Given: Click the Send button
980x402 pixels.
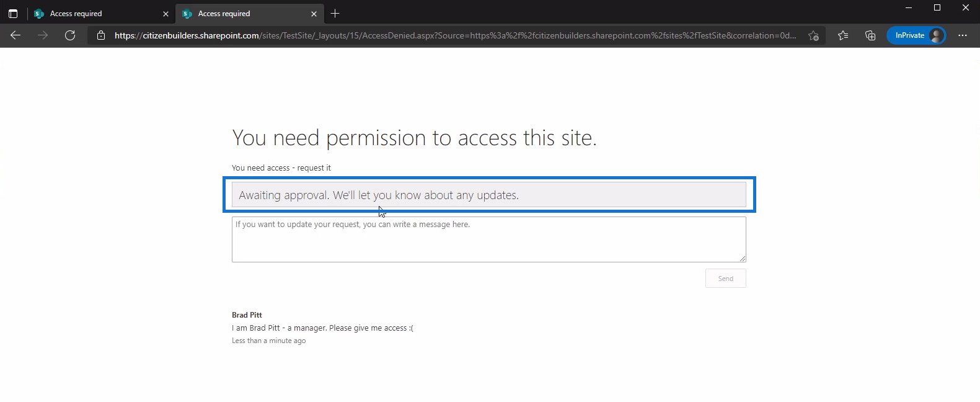Looking at the screenshot, I should click(x=725, y=279).
